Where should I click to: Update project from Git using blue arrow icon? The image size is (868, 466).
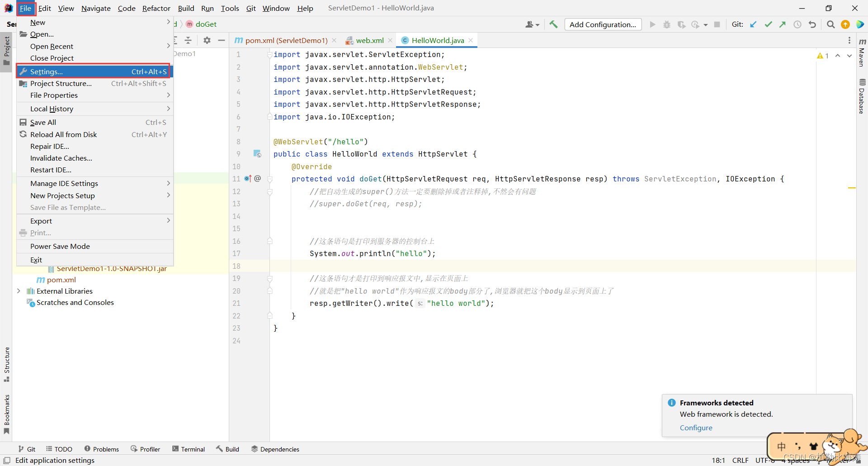coord(753,24)
